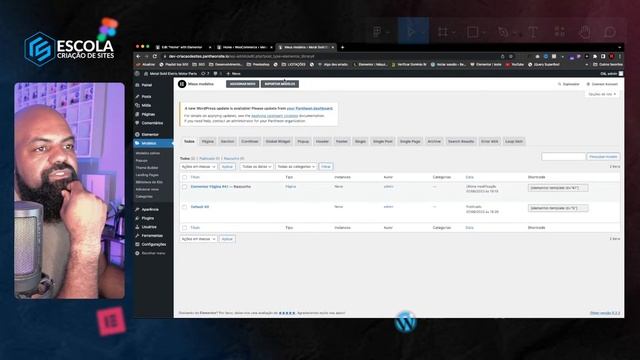
Task: Switch to Single Page tab
Action: [410, 141]
